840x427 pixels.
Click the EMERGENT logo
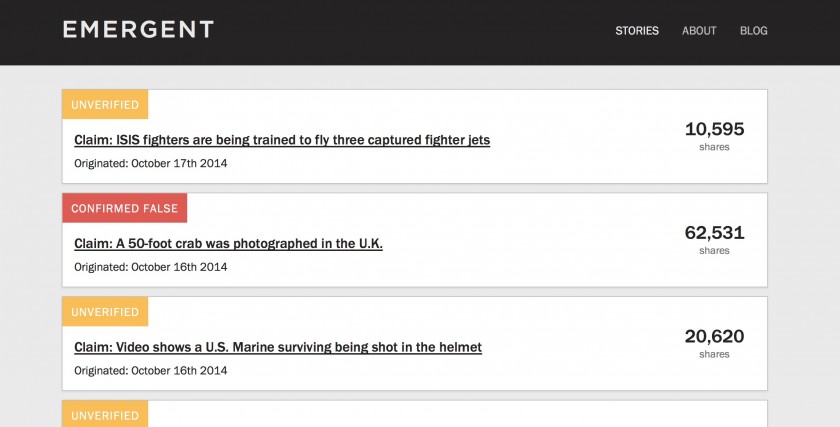tap(138, 29)
